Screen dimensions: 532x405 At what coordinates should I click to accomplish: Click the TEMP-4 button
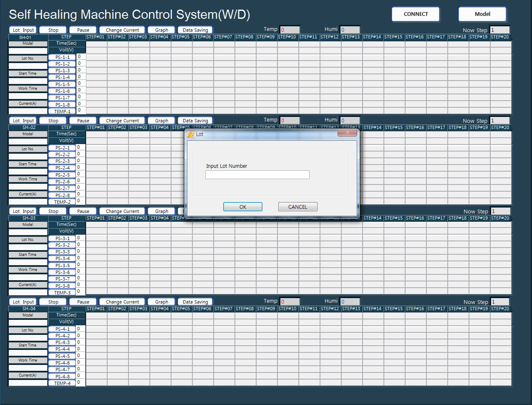pos(62,383)
